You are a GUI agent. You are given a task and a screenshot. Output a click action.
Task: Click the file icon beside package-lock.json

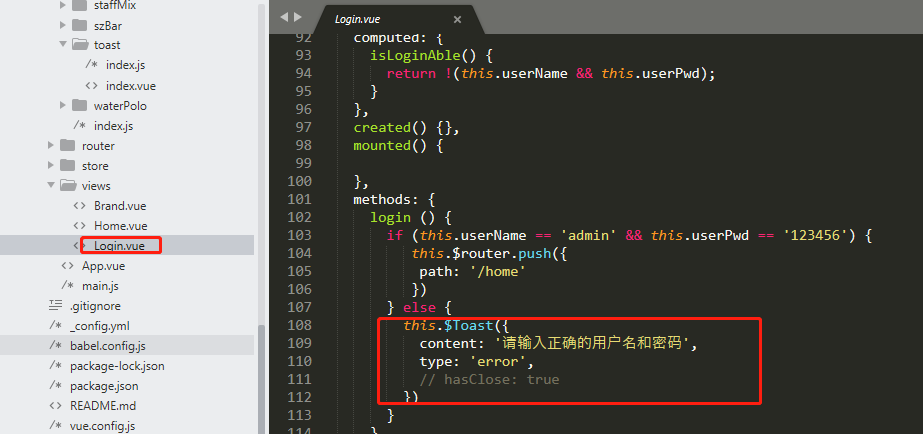click(55, 366)
